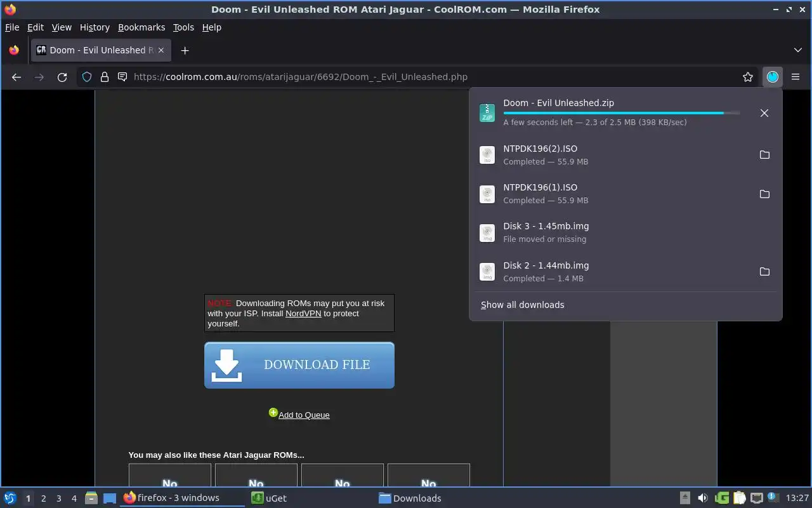Cancel the Doom - Evil Unleashed.zip download
Viewport: 812px width, 508px height.
[764, 113]
